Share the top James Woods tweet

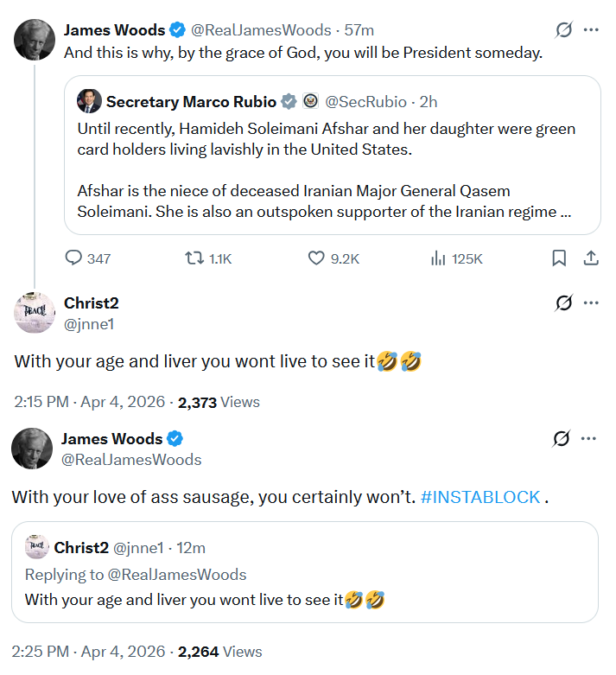pyautogui.click(x=591, y=258)
